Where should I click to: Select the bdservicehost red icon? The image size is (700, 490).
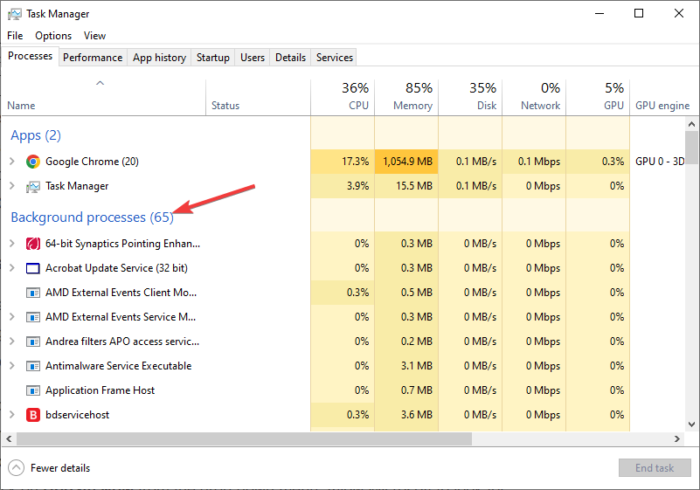click(x=33, y=415)
